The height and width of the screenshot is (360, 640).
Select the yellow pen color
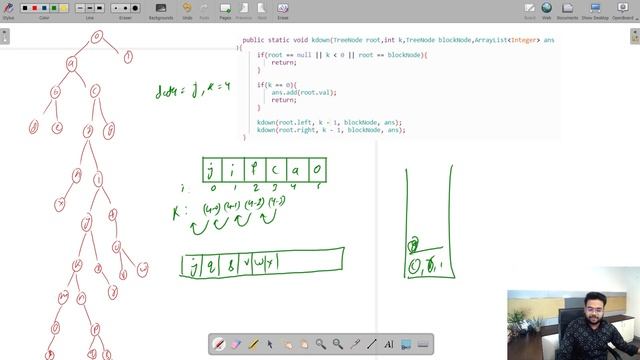(64, 8)
